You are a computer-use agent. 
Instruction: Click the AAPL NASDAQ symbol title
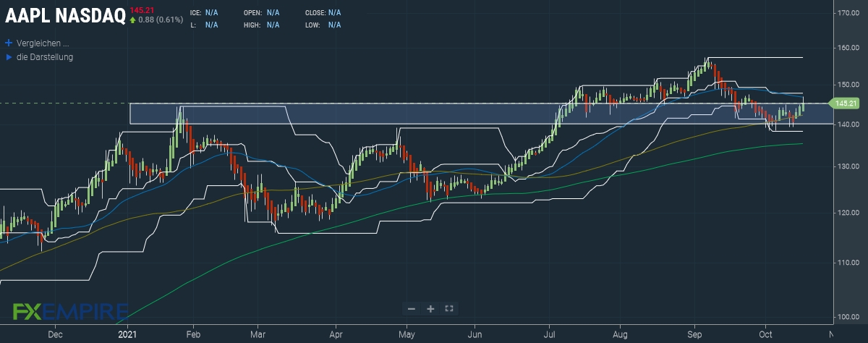(x=65, y=15)
